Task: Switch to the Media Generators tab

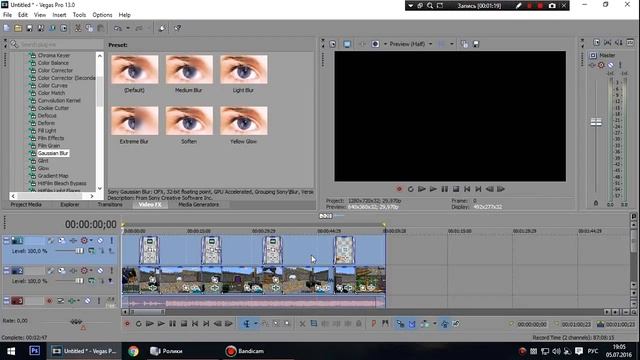Action: point(198,204)
